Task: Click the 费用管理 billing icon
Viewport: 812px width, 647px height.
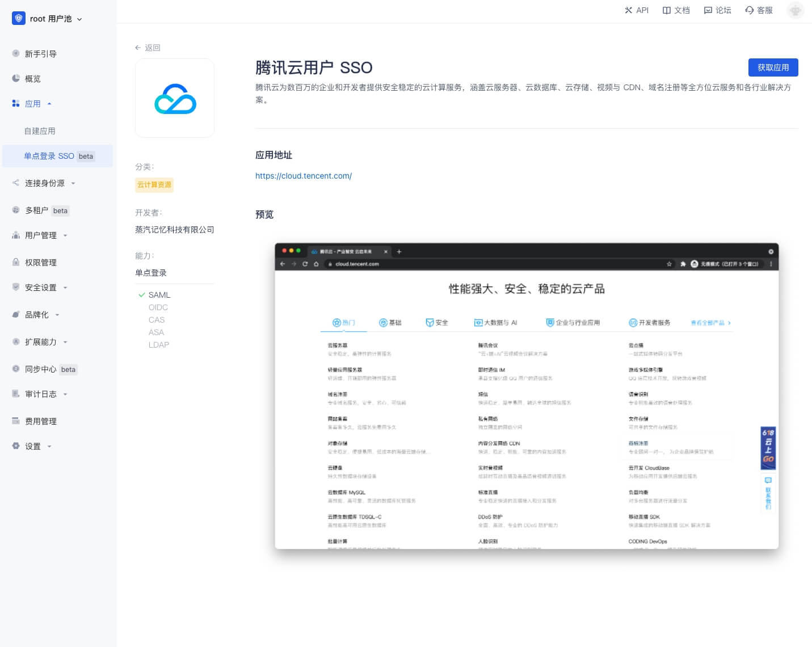Action: 15,421
